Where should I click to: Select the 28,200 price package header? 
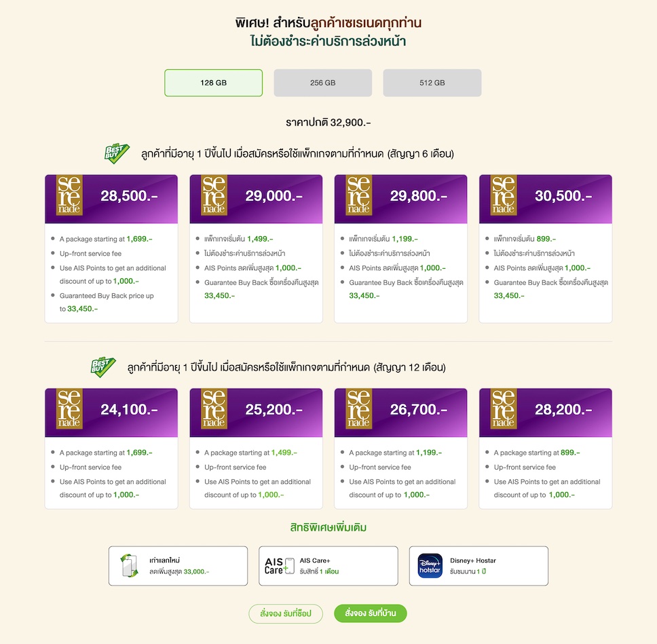click(x=545, y=409)
